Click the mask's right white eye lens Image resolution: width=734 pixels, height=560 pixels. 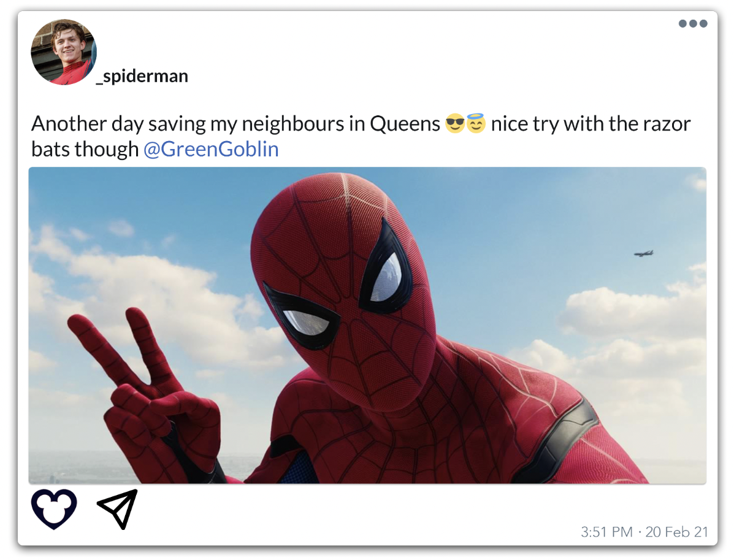point(387,277)
